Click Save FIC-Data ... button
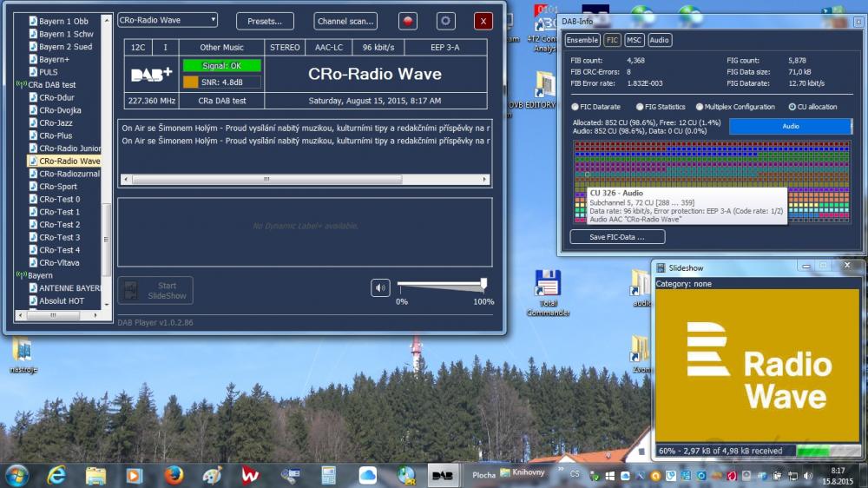Screen dimensions: 868x488 click(617, 237)
